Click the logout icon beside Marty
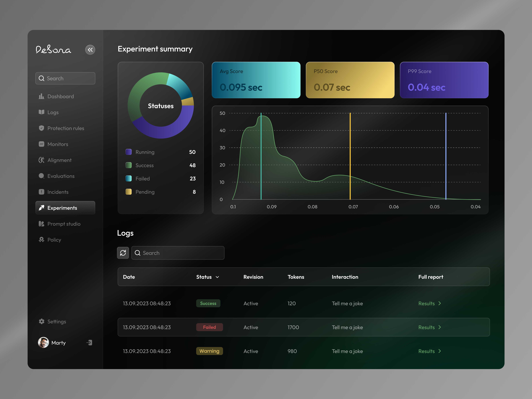The width and height of the screenshot is (532, 399). [89, 342]
